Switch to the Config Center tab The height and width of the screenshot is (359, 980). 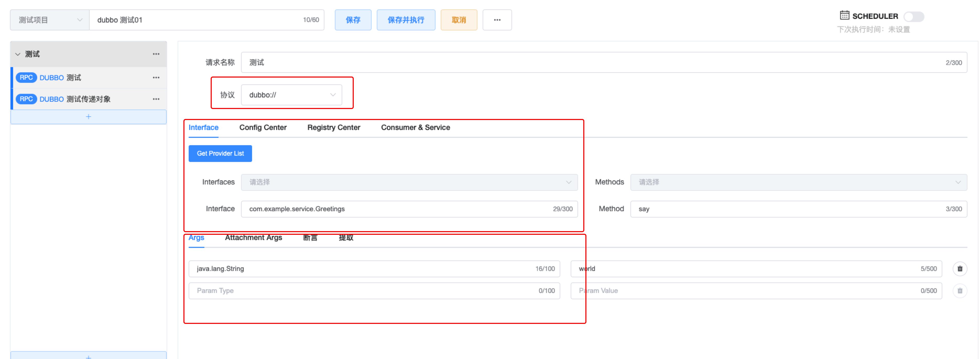click(263, 128)
